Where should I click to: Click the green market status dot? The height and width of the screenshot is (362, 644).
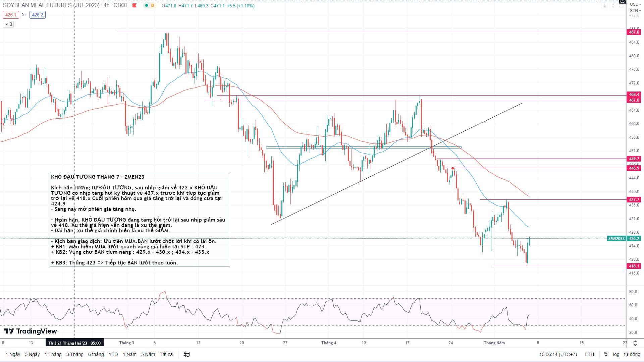tap(146, 5)
